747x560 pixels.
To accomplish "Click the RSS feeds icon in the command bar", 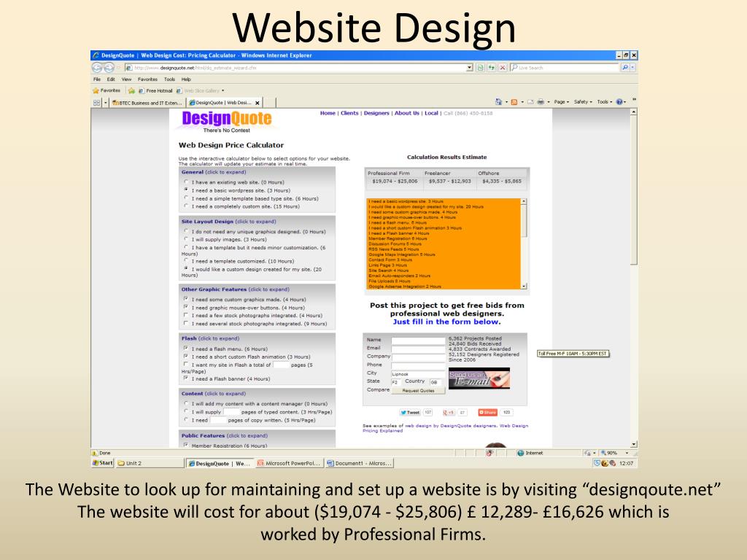I will (514, 102).
